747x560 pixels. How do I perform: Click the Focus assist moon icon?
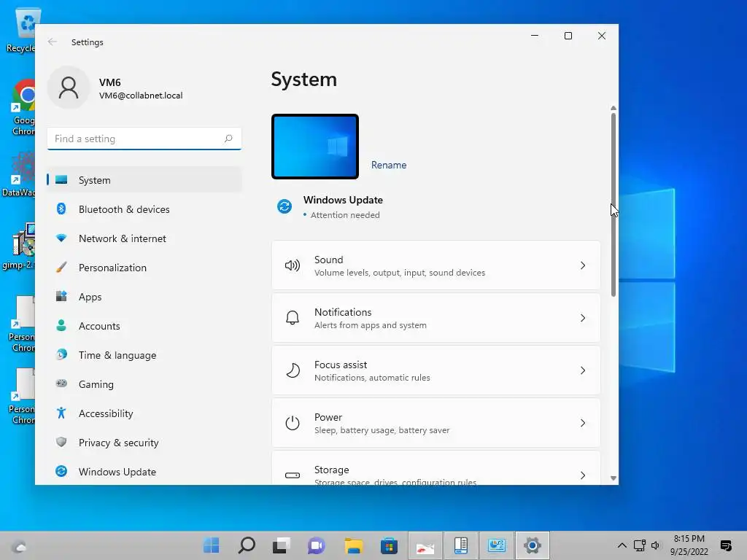pos(292,370)
